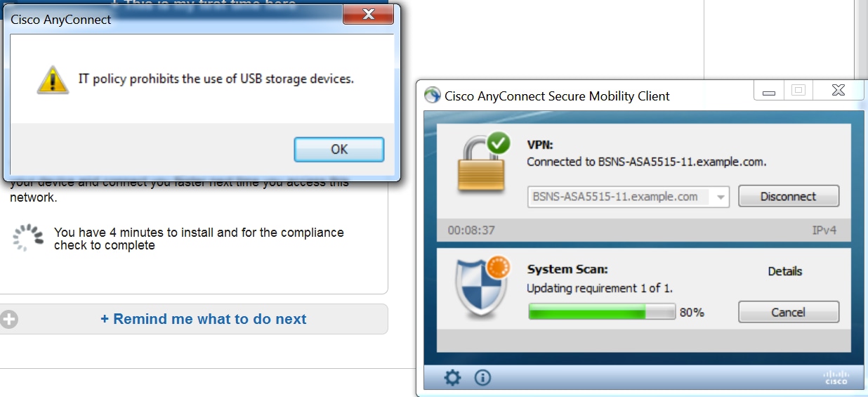
Task: Click the plus icon beside Remind me
Action: (9, 319)
